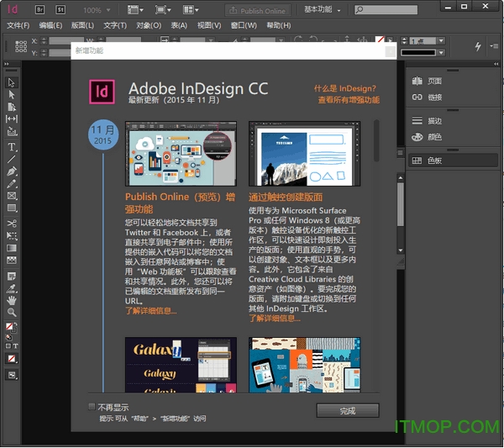Select the Selection tool arrow
This screenshot has height=448, width=504.
coord(11,82)
